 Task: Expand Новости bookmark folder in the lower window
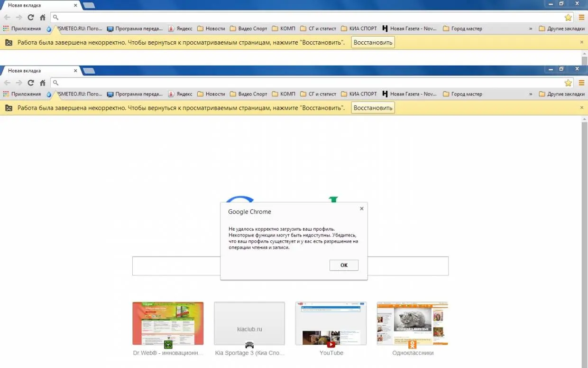pyautogui.click(x=211, y=94)
